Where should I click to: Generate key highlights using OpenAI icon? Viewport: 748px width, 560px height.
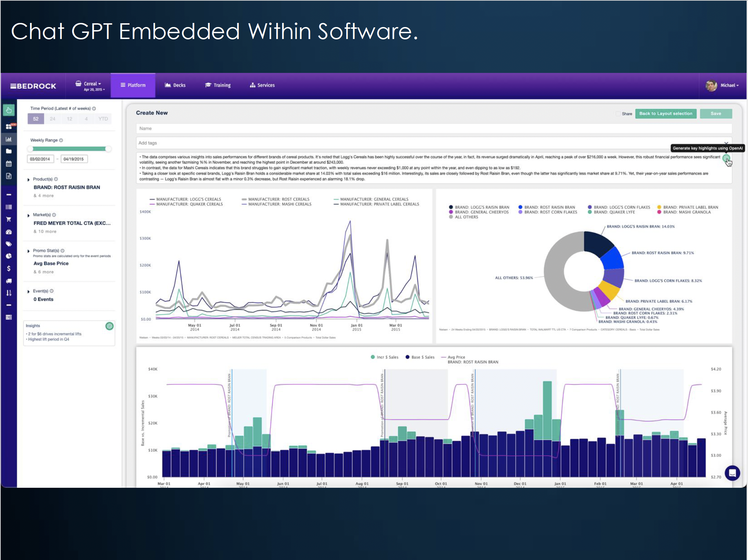click(726, 158)
